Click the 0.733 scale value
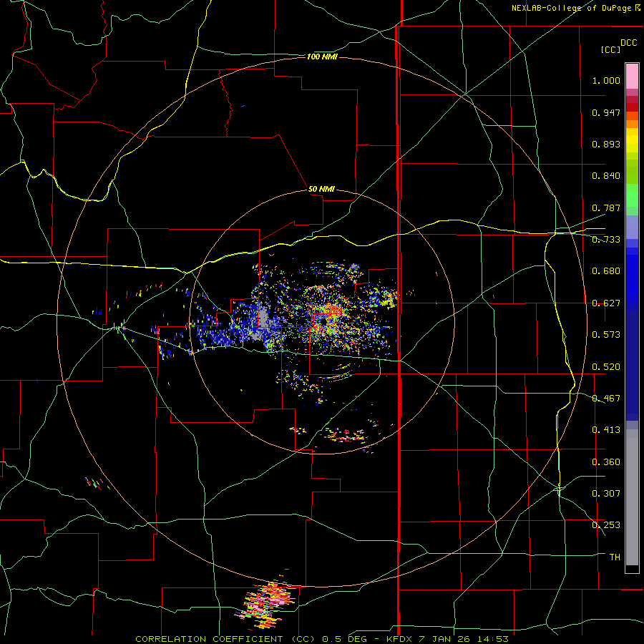644x644 pixels. [606, 240]
